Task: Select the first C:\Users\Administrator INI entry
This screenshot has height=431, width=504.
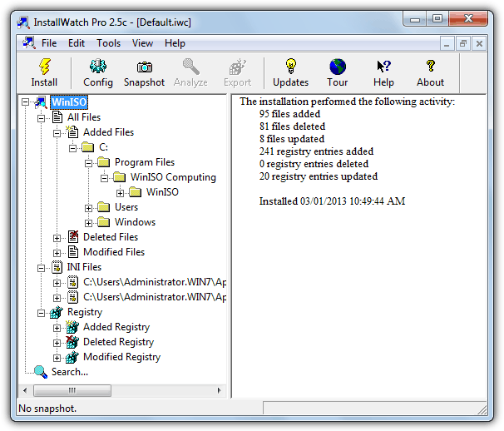Action: pyautogui.click(x=155, y=282)
